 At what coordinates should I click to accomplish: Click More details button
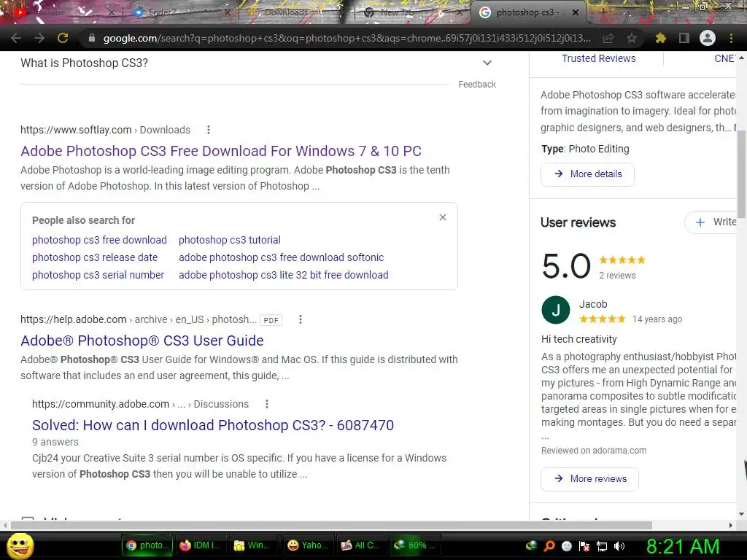point(587,174)
